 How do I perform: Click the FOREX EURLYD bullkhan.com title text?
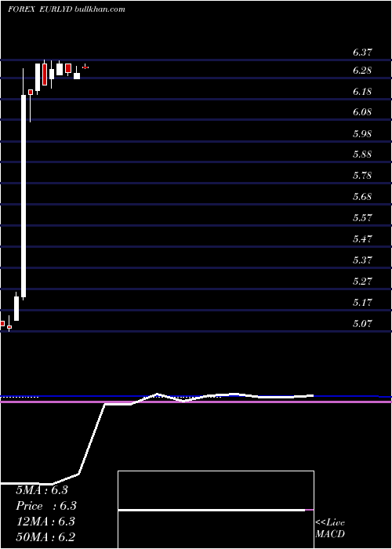67,9
